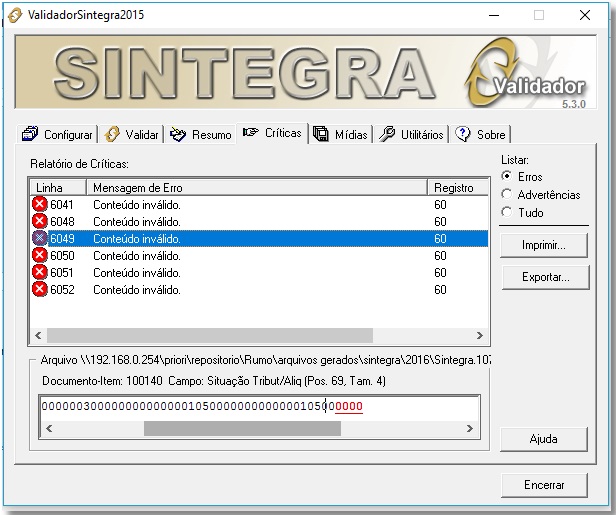Click the error icon on line 6041

pyautogui.click(x=39, y=204)
